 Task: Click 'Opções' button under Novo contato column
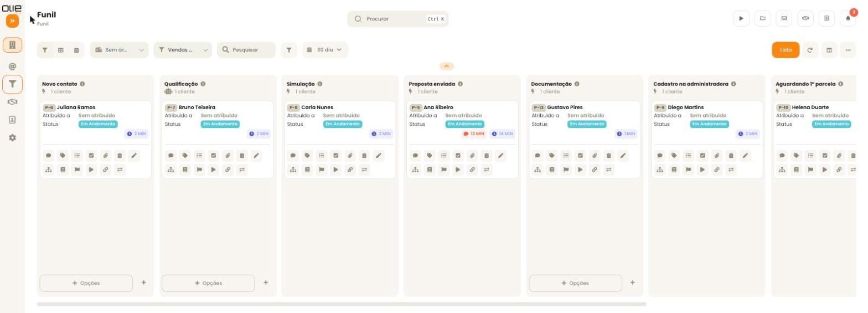[x=86, y=283]
